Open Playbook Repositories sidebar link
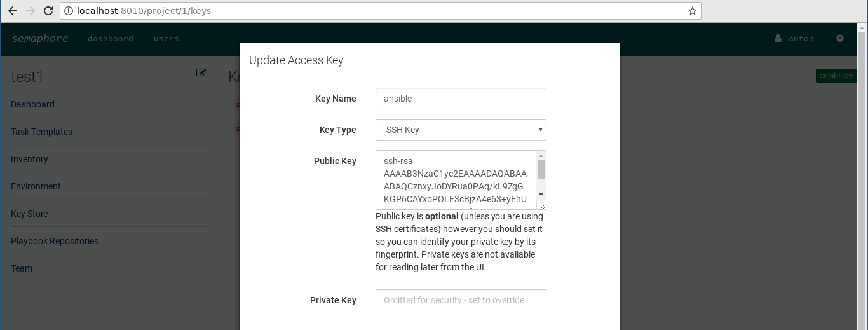Viewport: 868px width, 330px height. pos(55,241)
